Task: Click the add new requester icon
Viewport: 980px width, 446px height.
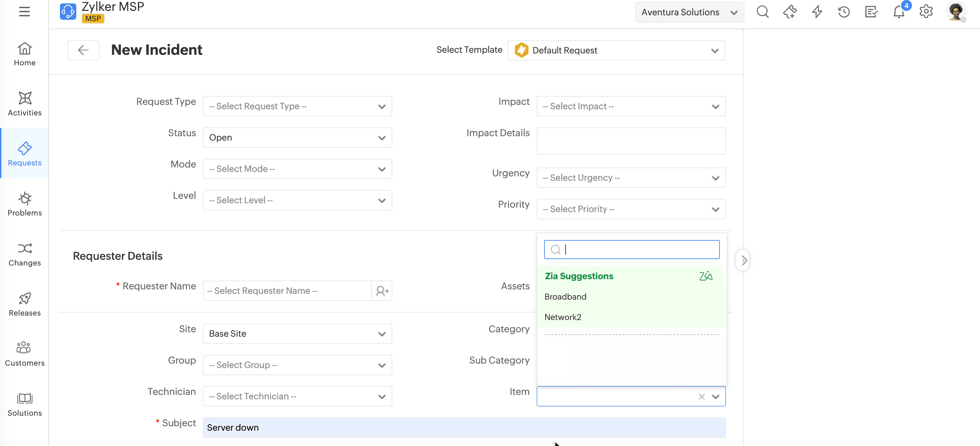Action: tap(382, 291)
